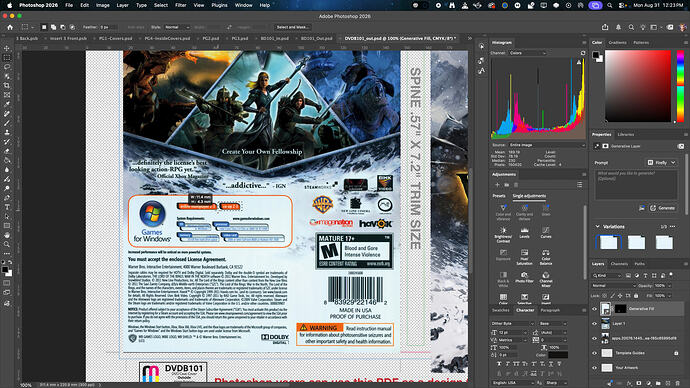Click the Feather value field
This screenshot has width=690, height=388.
coord(108,27)
